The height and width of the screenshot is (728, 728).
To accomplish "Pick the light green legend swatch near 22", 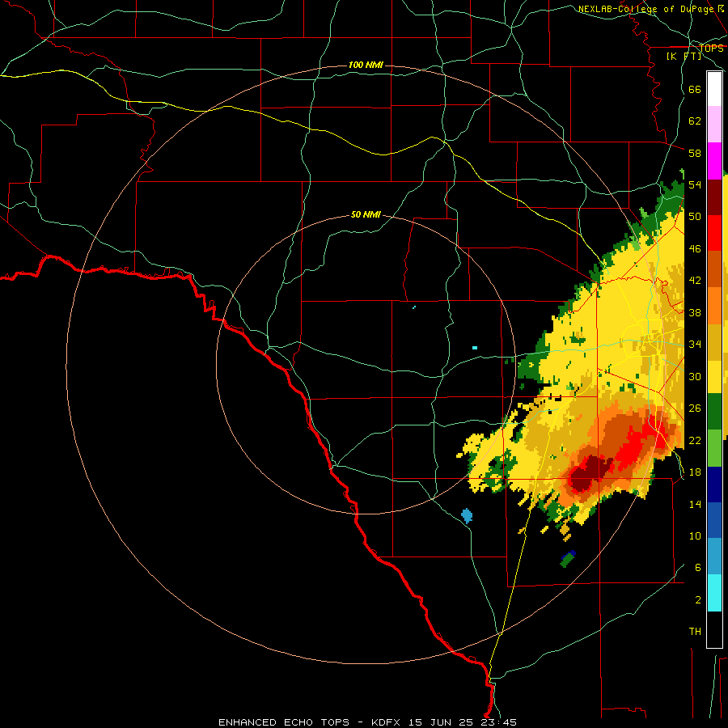I will pos(714,448).
